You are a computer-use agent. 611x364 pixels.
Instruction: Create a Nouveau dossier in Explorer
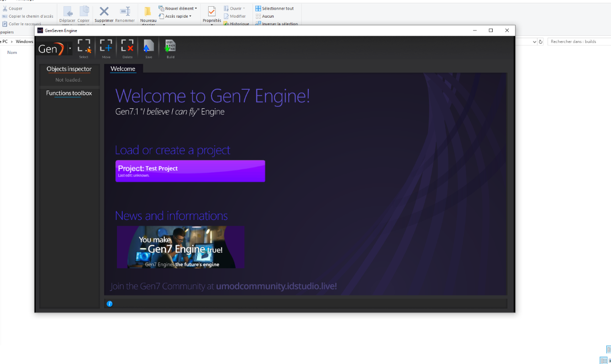(148, 15)
